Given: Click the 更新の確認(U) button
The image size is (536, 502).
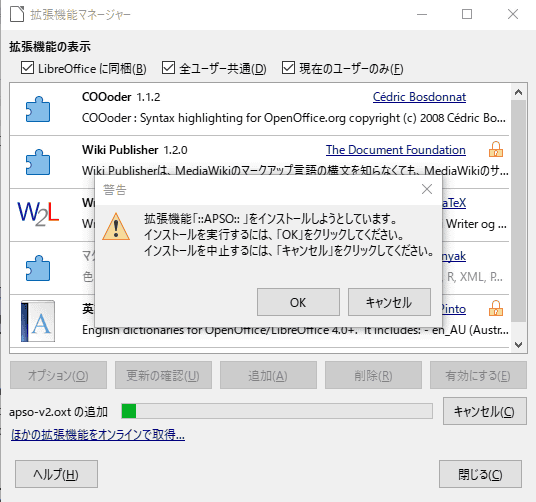Looking at the screenshot, I should [x=163, y=375].
